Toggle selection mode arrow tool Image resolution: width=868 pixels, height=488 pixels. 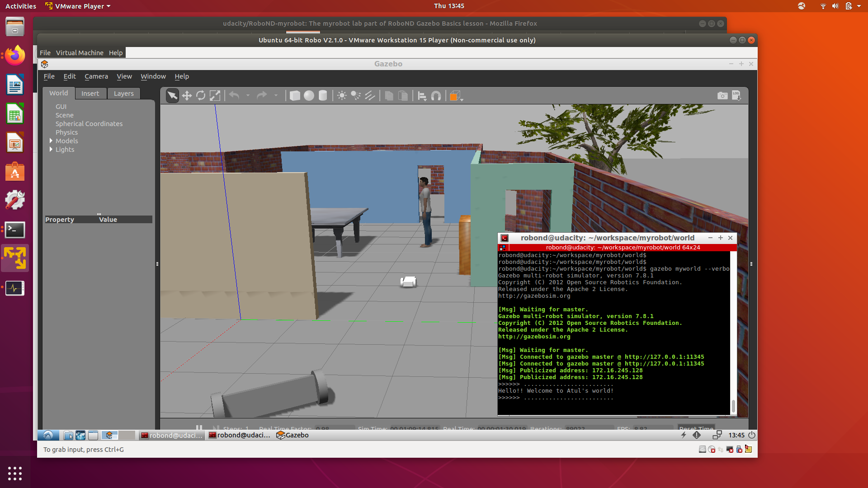click(x=172, y=96)
